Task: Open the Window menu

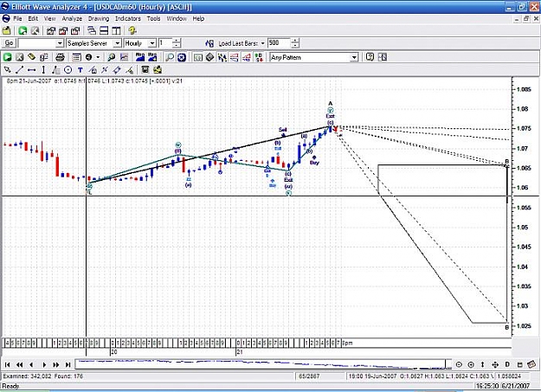Action: tap(177, 19)
